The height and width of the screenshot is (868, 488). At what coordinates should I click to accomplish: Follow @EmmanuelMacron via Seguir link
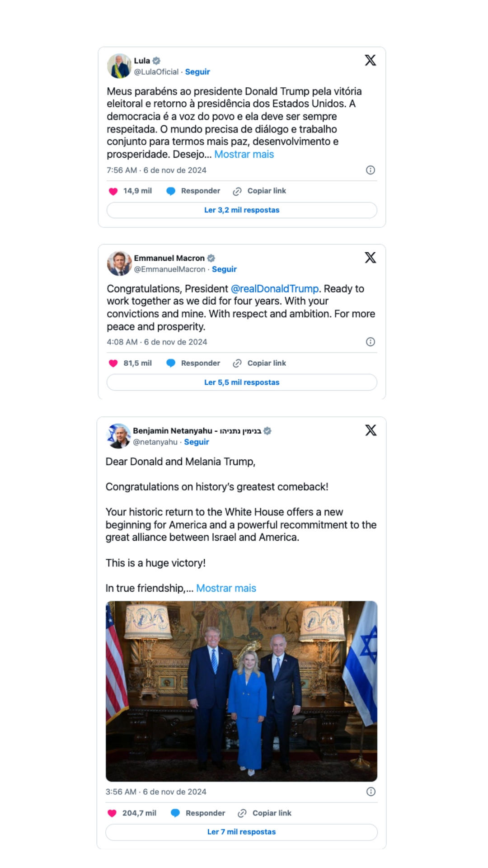(x=224, y=269)
